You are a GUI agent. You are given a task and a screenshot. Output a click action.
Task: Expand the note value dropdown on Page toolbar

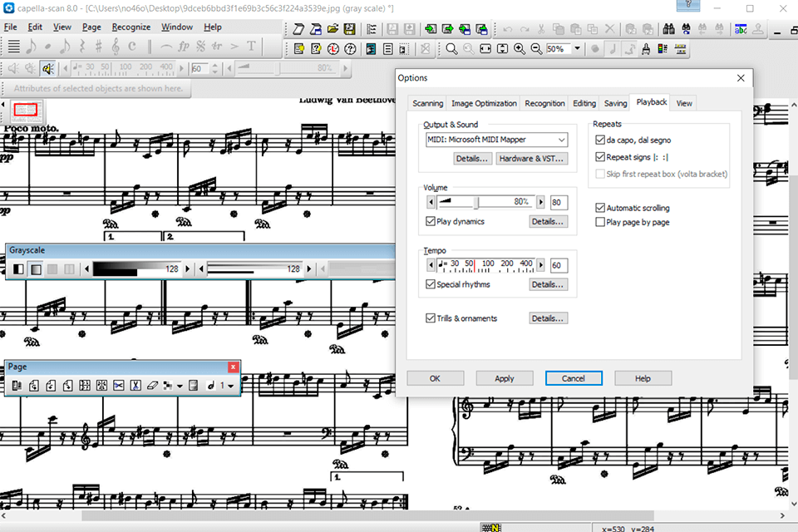(230, 385)
